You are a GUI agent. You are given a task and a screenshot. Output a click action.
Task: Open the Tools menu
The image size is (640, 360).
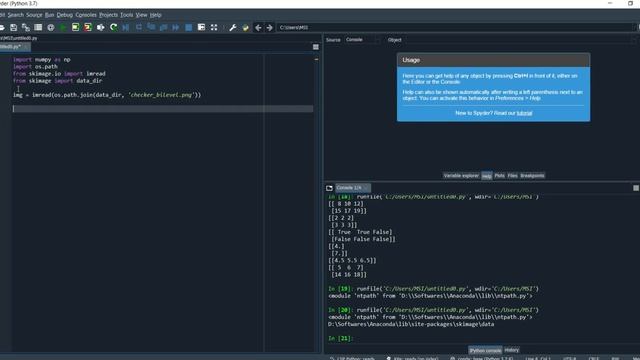point(127,15)
